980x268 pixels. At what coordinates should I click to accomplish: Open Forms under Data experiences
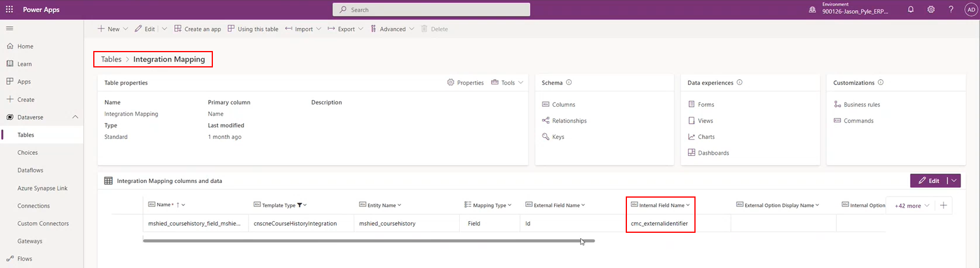pyautogui.click(x=701, y=104)
